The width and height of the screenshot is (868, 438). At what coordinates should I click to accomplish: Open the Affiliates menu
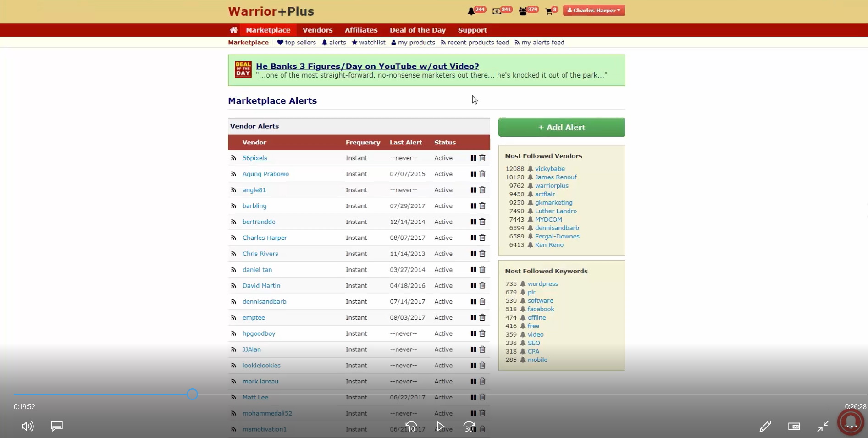coord(361,30)
